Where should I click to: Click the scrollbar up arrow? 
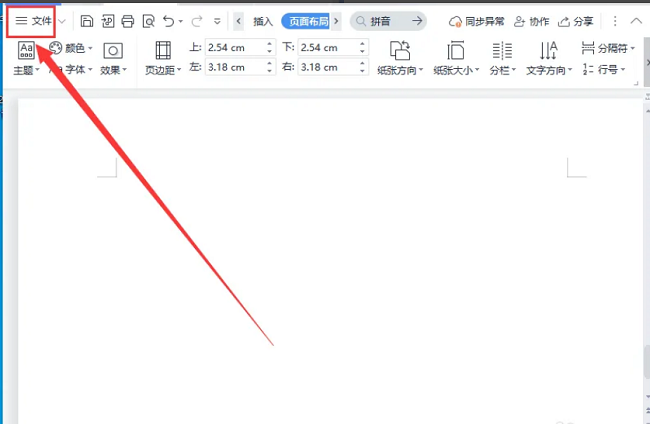(x=647, y=111)
